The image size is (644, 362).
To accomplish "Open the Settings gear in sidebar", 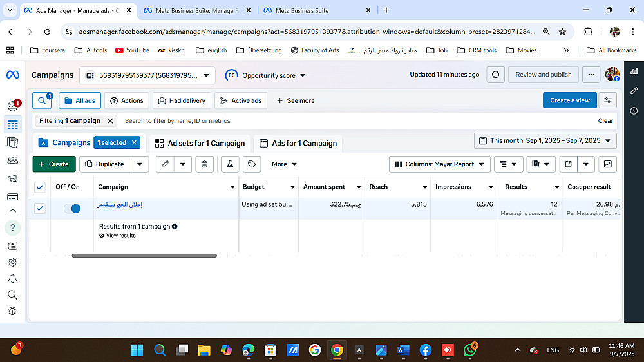I will [x=13, y=262].
